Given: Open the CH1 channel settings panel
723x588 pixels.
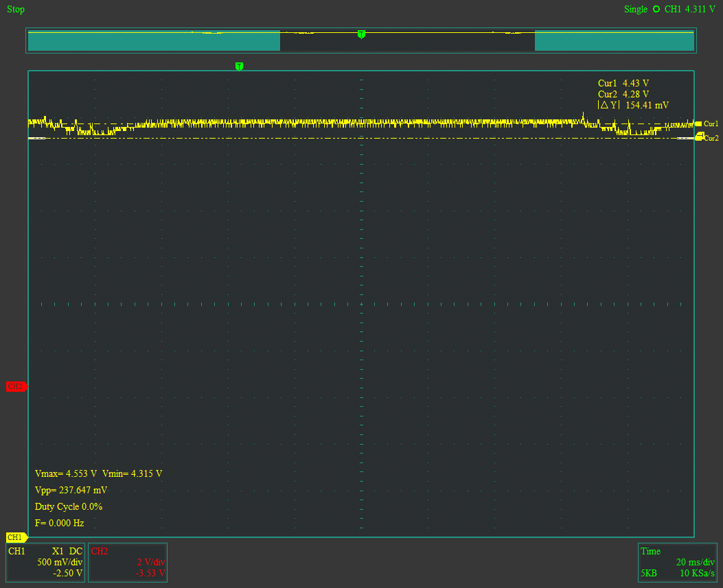Looking at the screenshot, I should (45, 562).
